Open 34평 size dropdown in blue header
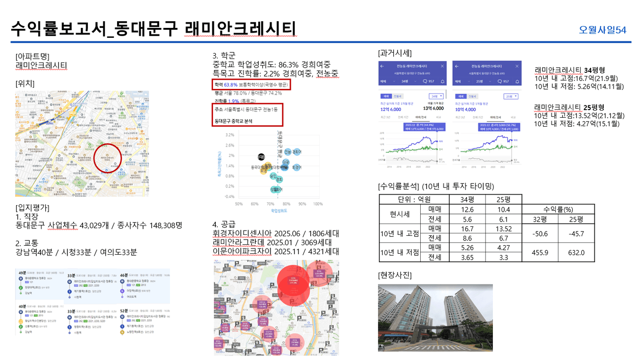This screenshot has width=644, height=362. tap(409, 81)
